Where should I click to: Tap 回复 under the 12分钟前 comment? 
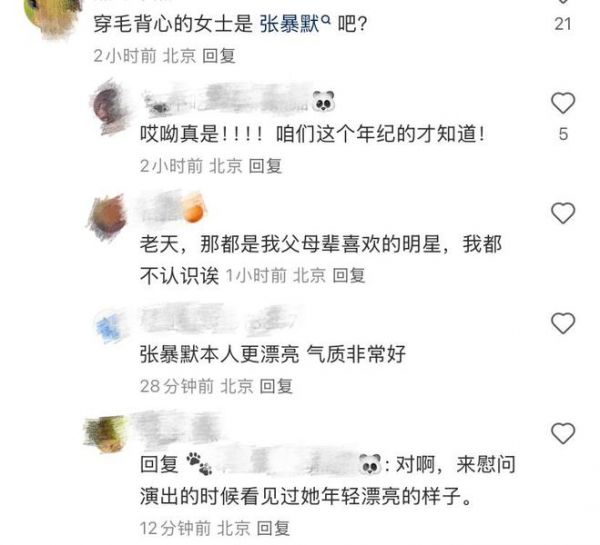(273, 529)
